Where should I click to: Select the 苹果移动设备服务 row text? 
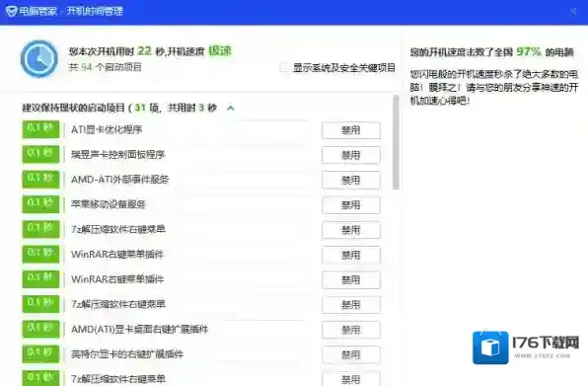point(109,204)
